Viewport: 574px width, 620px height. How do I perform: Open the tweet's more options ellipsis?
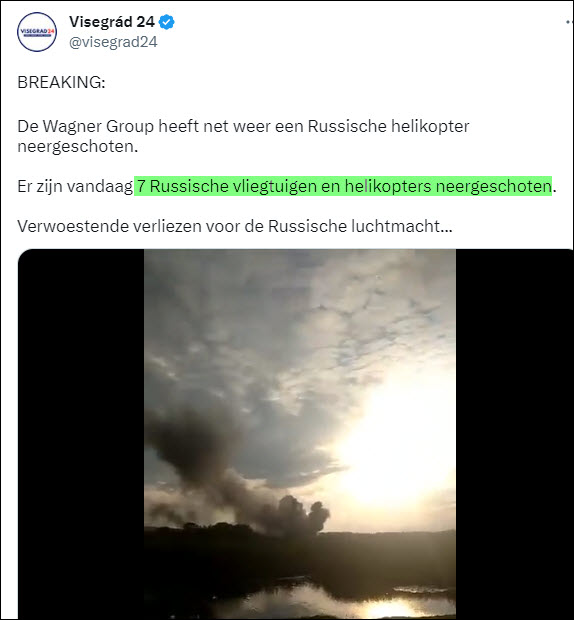tap(569, 23)
